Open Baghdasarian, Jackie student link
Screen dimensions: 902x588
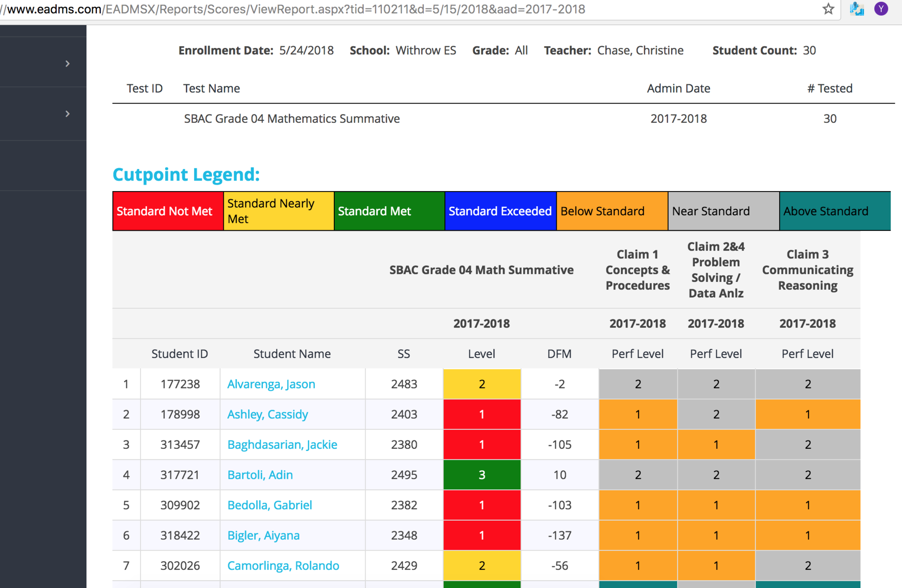coord(282,445)
